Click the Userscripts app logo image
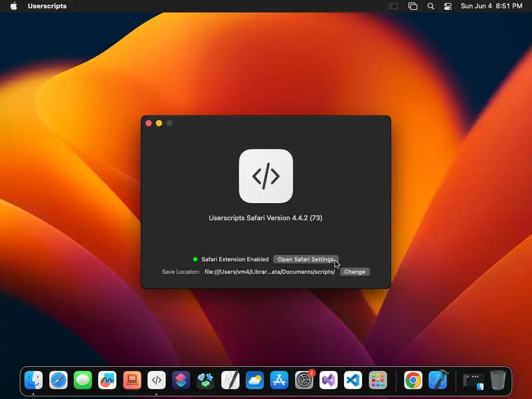 coord(265,176)
